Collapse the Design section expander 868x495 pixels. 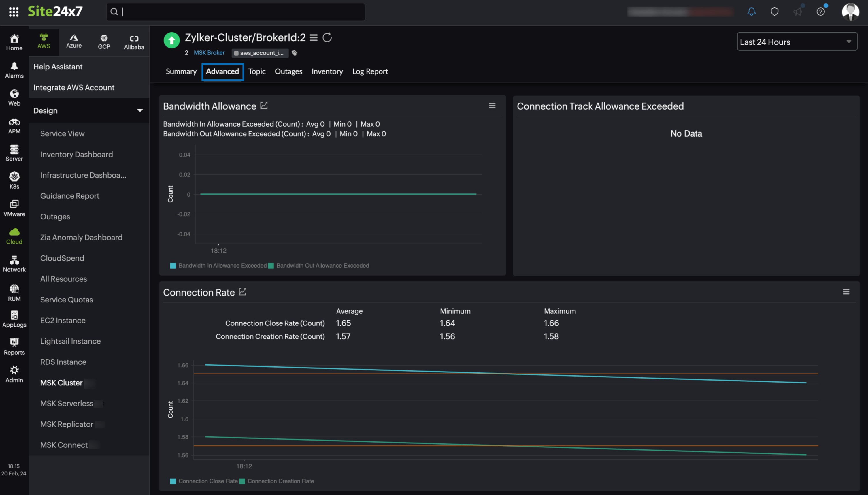coord(140,110)
